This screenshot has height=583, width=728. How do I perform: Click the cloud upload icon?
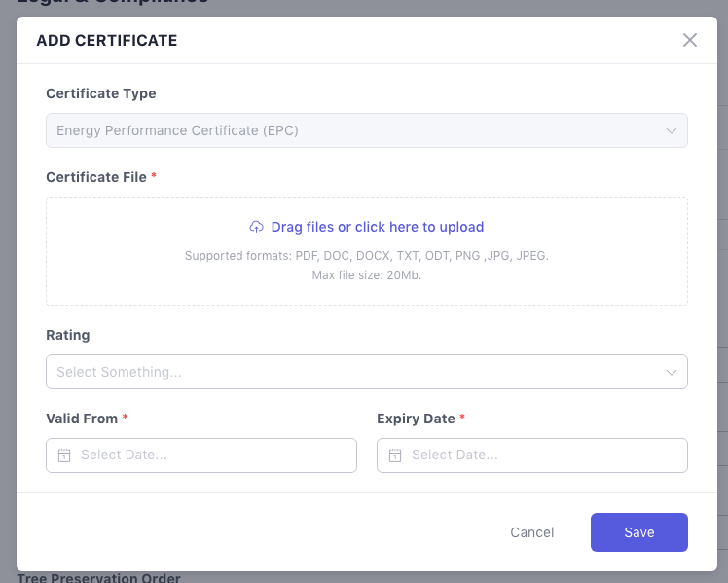tap(257, 227)
